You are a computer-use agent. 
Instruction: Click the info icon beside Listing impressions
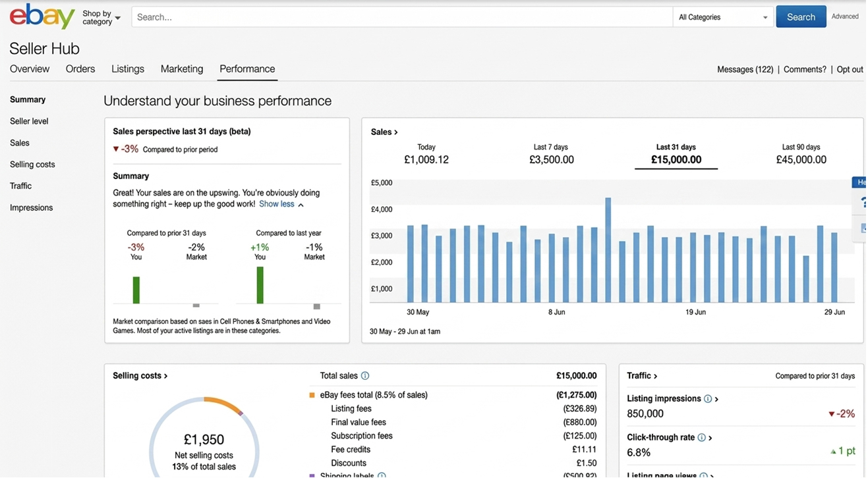coord(708,399)
